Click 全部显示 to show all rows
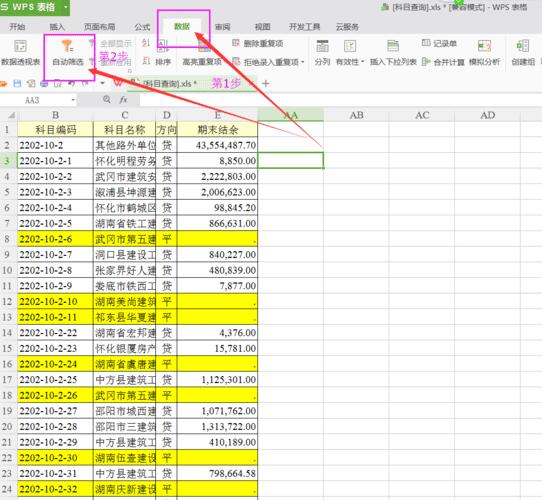Screen dimensions: 542x500 tap(116, 43)
